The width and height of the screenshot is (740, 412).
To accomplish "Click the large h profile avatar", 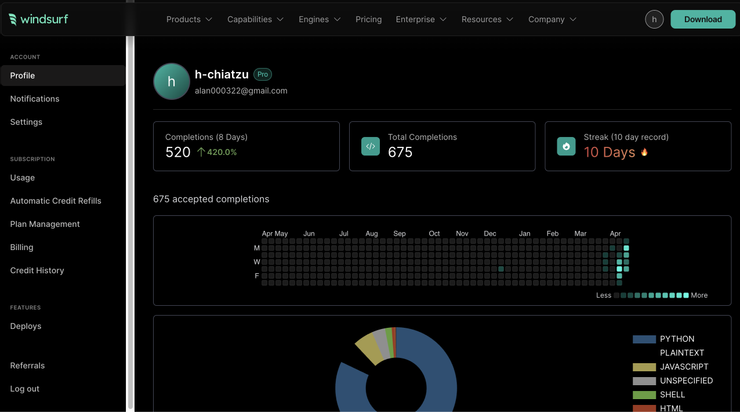I will tap(171, 82).
